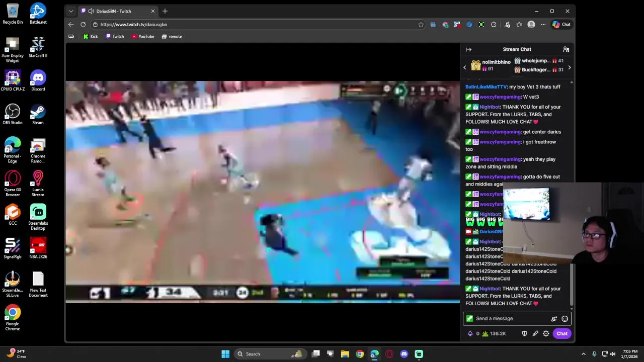Viewport: 644px width, 362px height.
Task: Select the NBA 2K26 desktop icon
Action: point(38,248)
